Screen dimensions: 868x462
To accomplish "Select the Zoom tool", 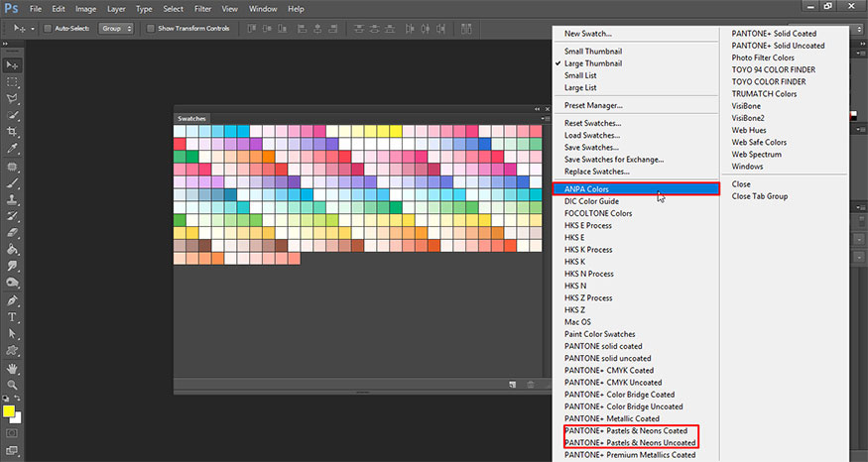I will (x=13, y=384).
